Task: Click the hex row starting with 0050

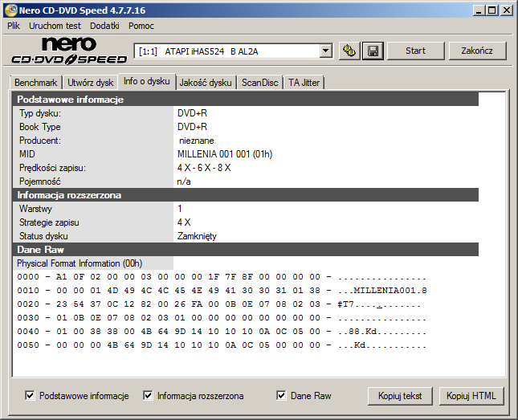Action: 222,345
